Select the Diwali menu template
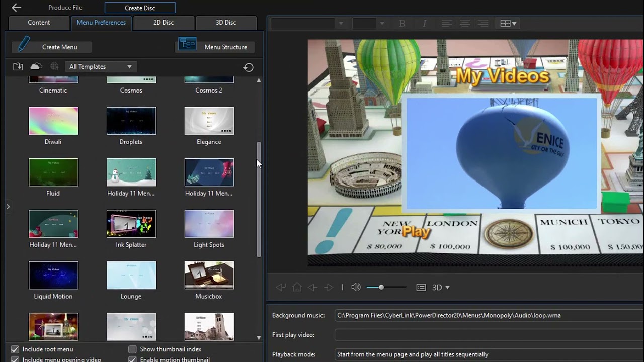This screenshot has width=644, height=362. (x=53, y=121)
